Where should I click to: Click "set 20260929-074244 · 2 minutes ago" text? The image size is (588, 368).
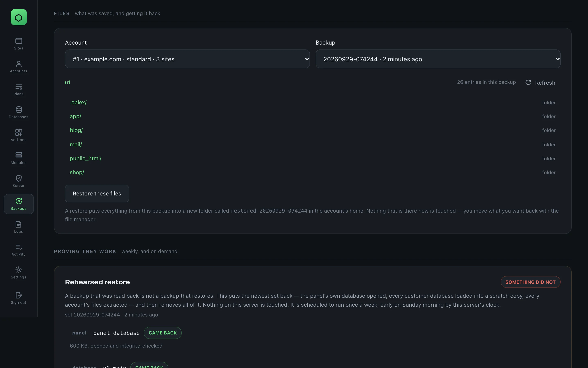(111, 315)
